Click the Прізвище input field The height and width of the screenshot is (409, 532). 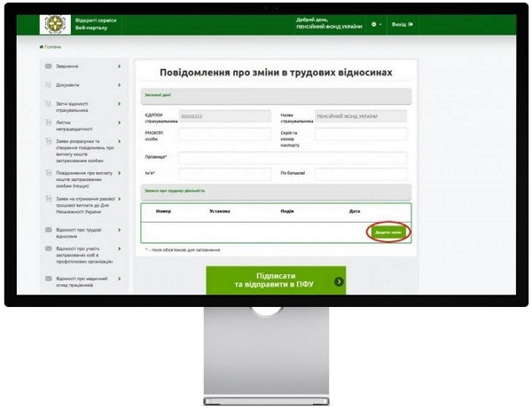click(x=293, y=158)
